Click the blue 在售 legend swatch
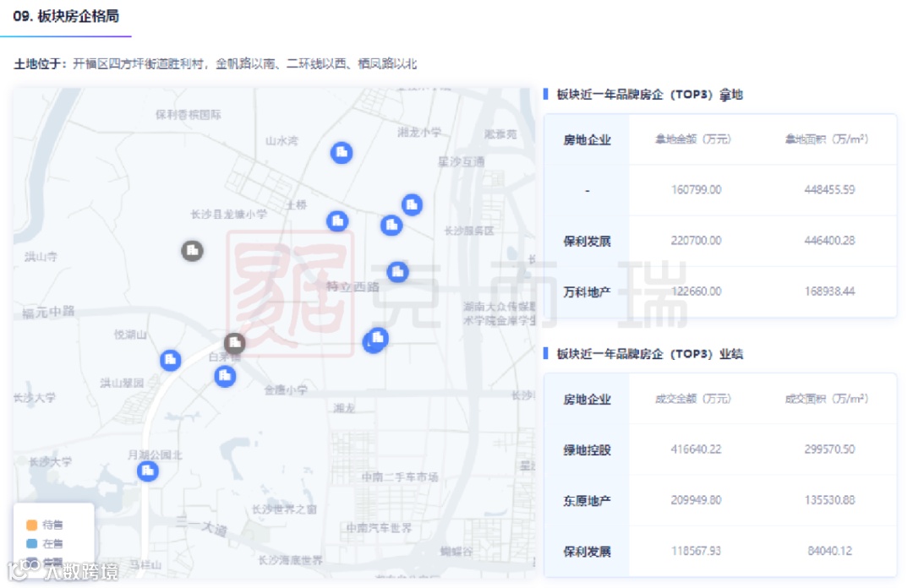This screenshot has width=913, height=588. tap(31, 543)
